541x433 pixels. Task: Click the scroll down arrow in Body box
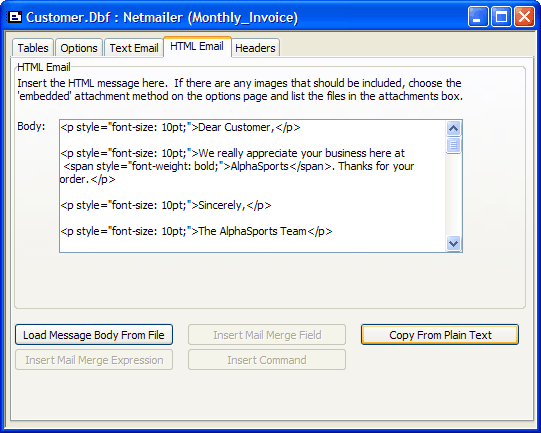453,243
